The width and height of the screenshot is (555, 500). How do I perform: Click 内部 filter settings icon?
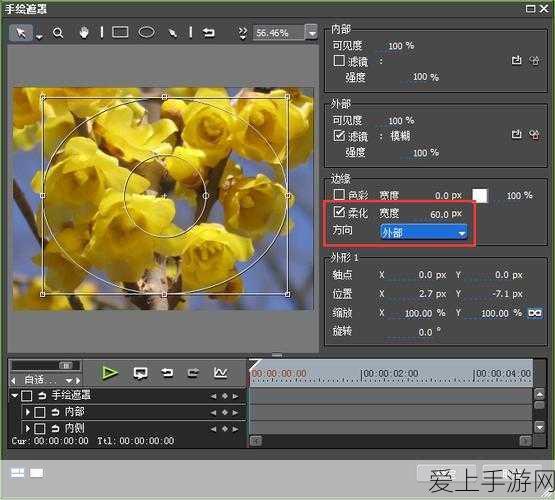coord(534,60)
